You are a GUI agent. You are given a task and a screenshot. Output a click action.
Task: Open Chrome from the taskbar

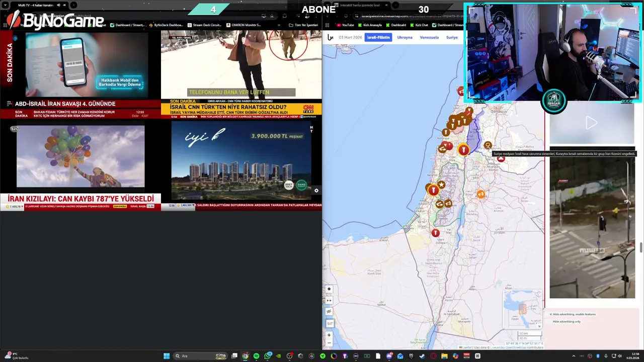tap(245, 356)
